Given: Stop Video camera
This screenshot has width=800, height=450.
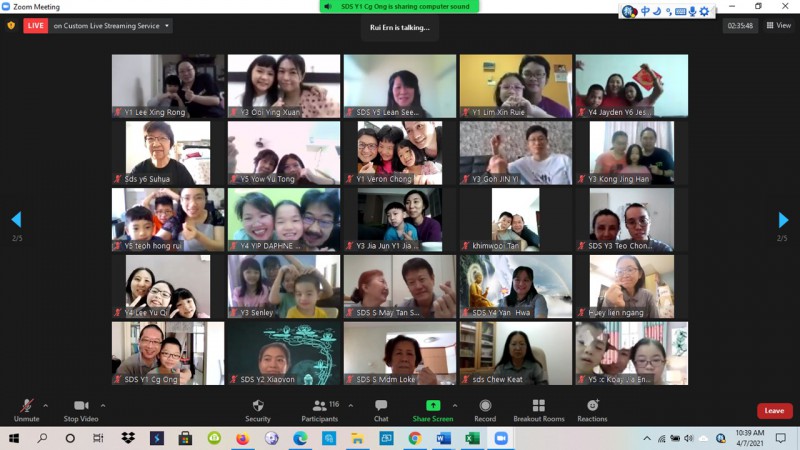Looking at the screenshot, I should [80, 408].
